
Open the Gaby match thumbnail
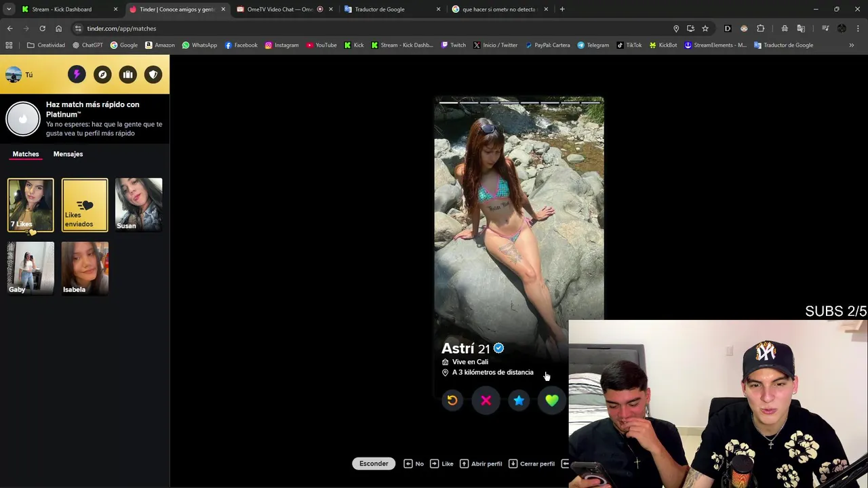31,268
